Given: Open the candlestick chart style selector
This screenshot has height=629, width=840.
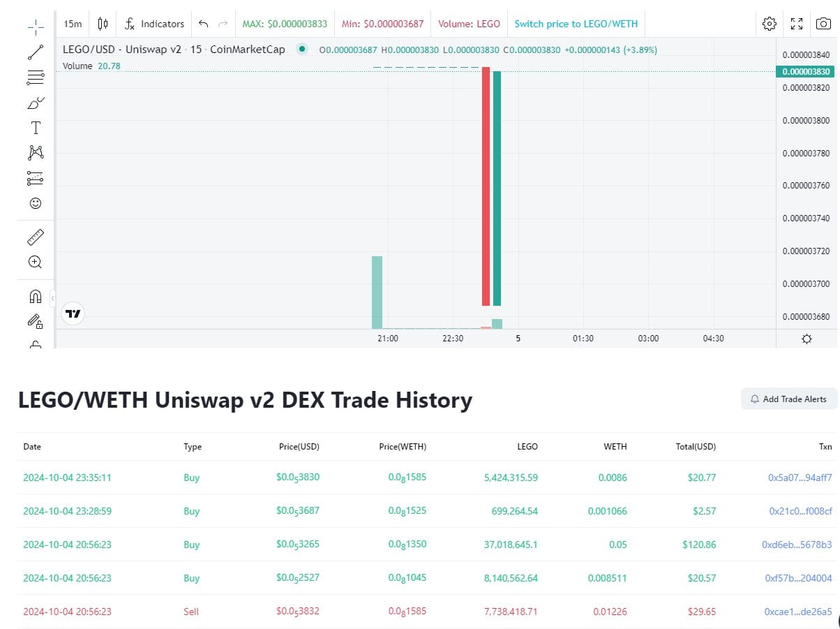Looking at the screenshot, I should point(103,24).
